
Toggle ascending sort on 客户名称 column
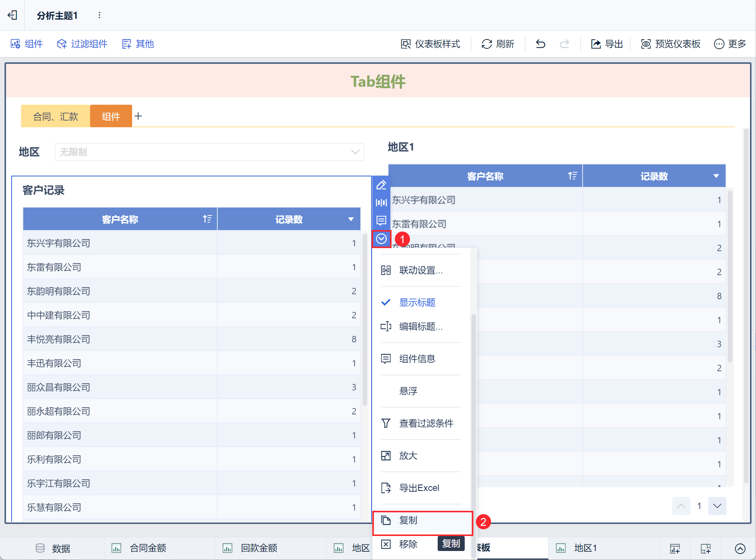coord(207,219)
